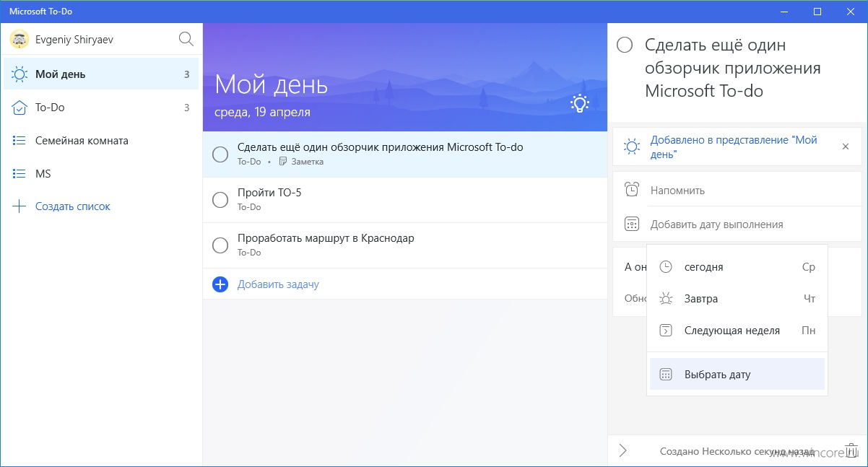Click the alarm clock icon for Напомнить

coord(632,190)
